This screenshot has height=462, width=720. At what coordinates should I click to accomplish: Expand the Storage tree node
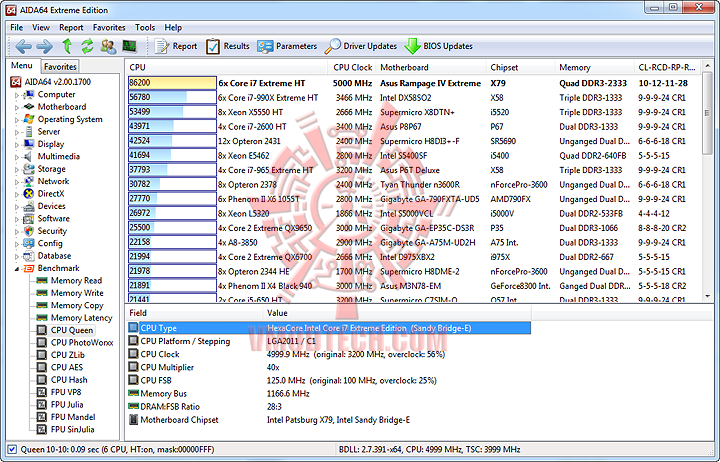(17, 169)
